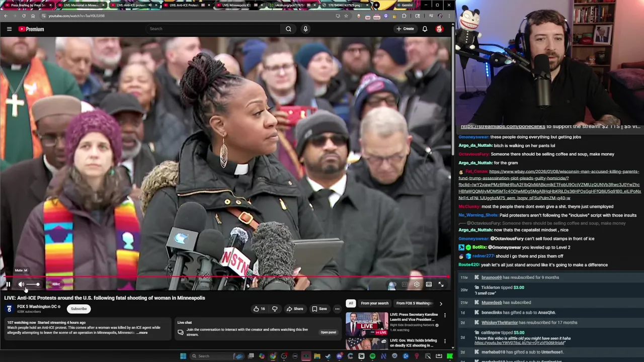Open the YouTube hamburger guide menu
Image resolution: width=644 pixels, height=362 pixels.
(9, 29)
